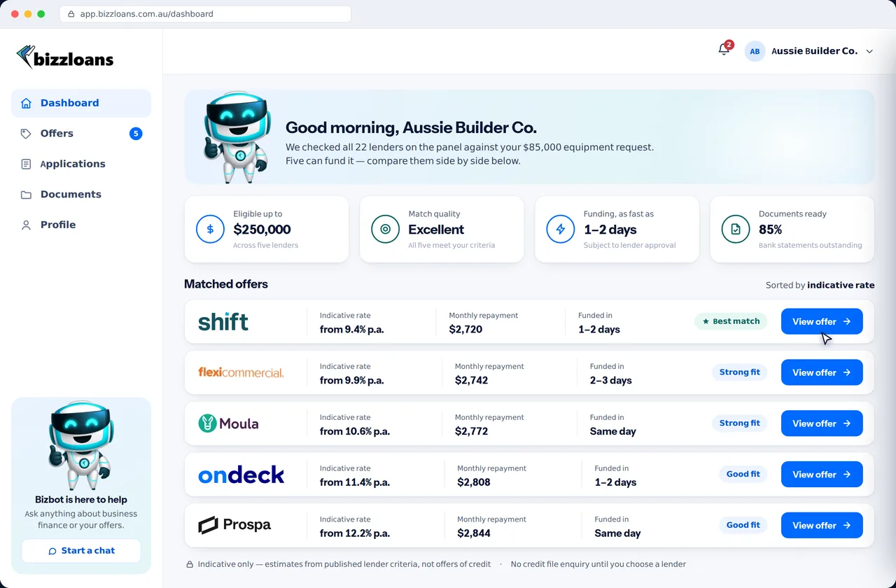Open the Profile menu item
The height and width of the screenshot is (588, 896).
pyautogui.click(x=81, y=225)
